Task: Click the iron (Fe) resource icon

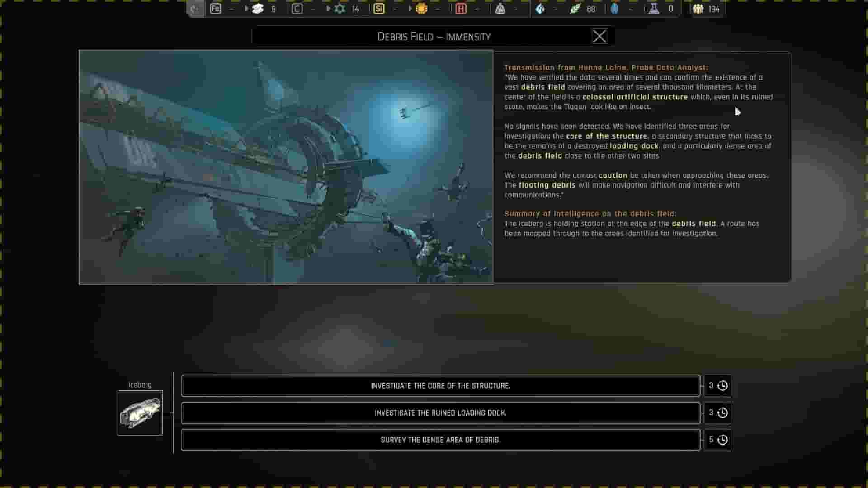Action: [216, 8]
